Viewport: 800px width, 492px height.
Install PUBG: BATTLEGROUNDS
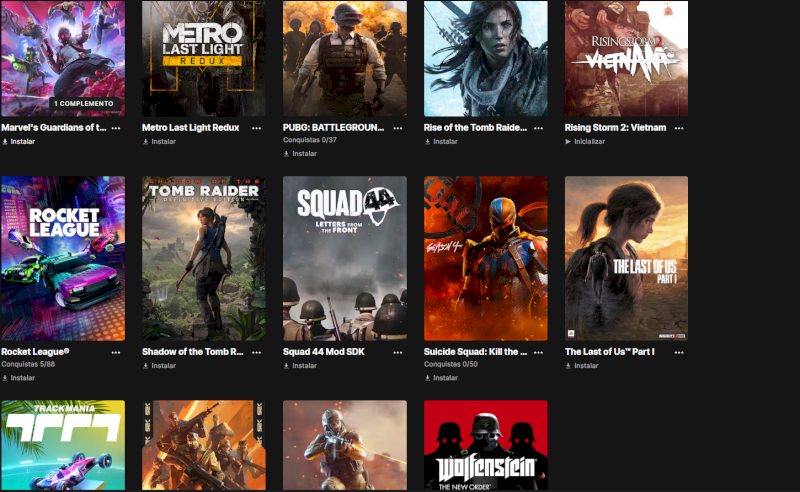pyautogui.click(x=300, y=154)
